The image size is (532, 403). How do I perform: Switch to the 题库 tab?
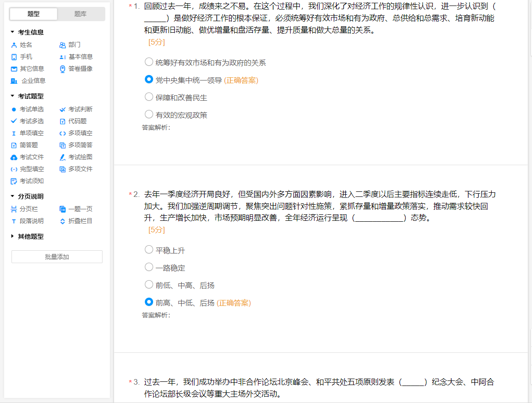tap(80, 14)
